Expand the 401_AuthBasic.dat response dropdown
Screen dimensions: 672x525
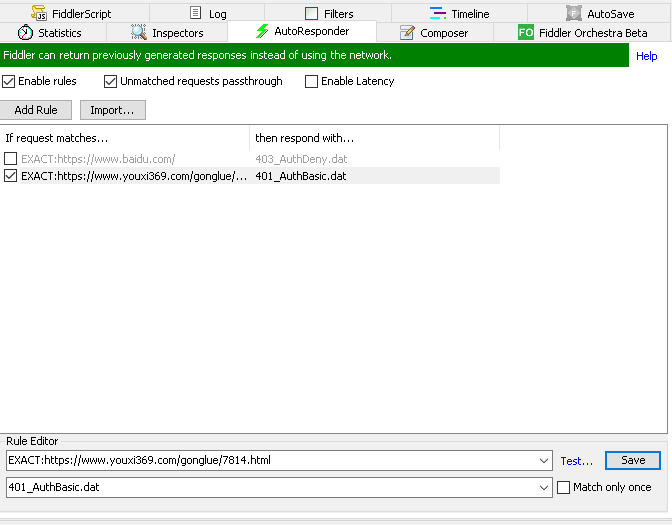point(544,488)
